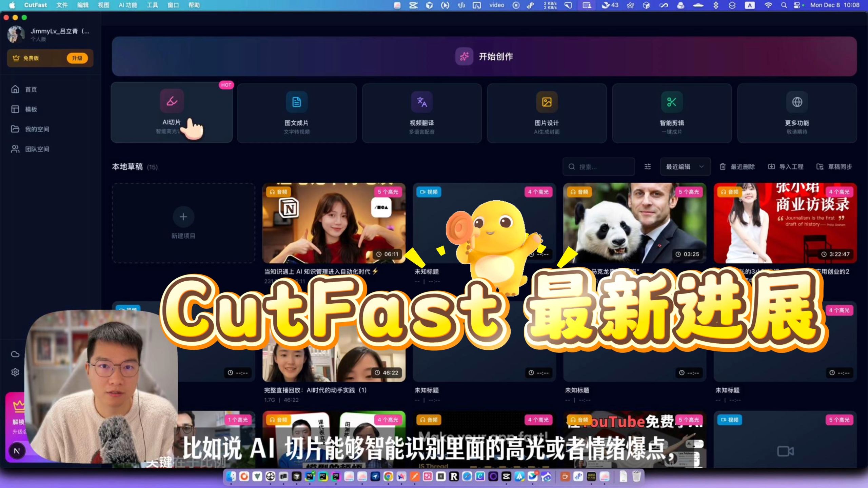Go to 我的空间 in sidebar
The height and width of the screenshot is (488, 868).
click(x=37, y=129)
